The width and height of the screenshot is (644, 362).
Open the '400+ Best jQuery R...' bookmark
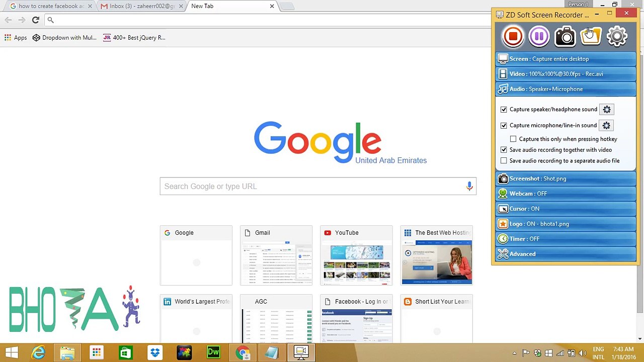pos(134,38)
